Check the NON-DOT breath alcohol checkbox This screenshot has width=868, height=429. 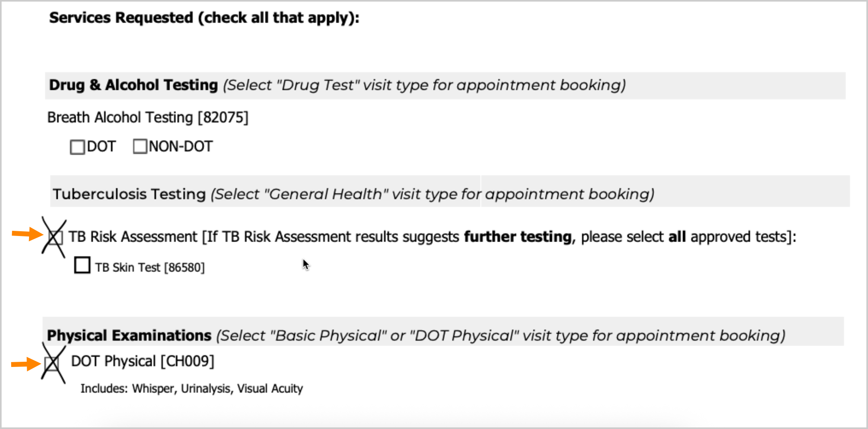click(x=140, y=146)
